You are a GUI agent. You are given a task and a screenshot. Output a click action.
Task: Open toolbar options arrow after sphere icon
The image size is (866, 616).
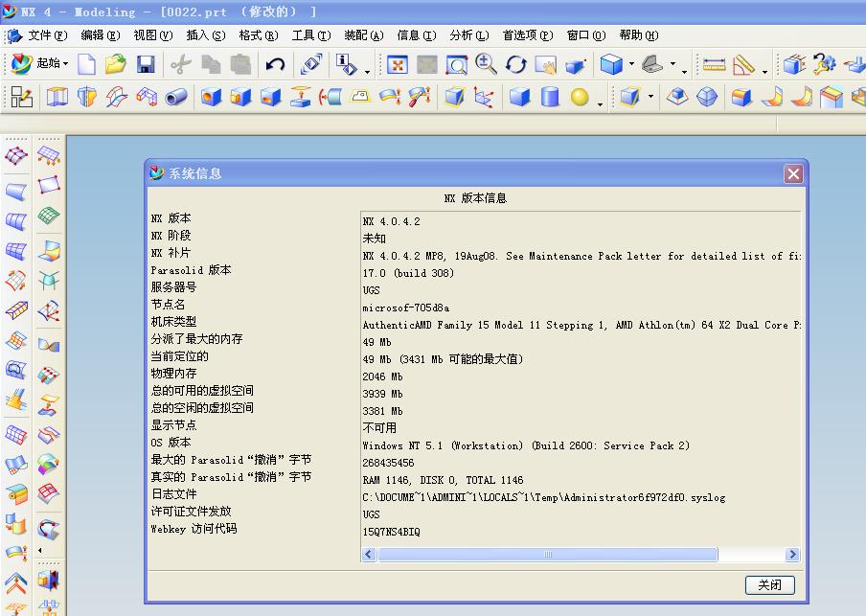(600, 103)
